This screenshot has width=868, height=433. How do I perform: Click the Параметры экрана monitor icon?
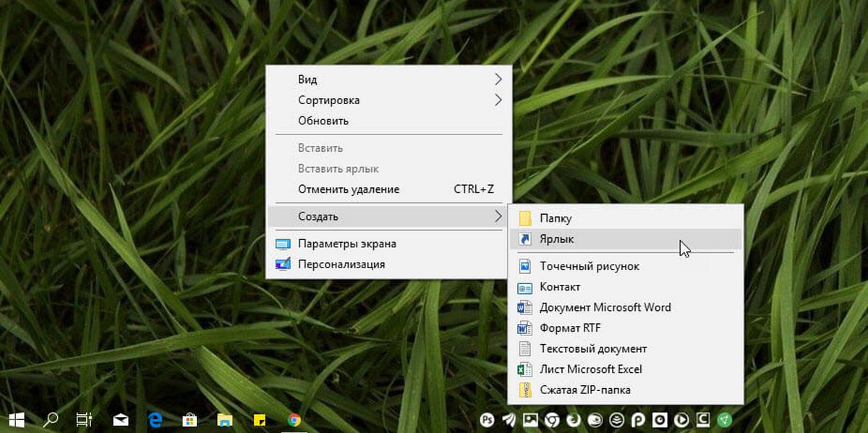click(283, 244)
